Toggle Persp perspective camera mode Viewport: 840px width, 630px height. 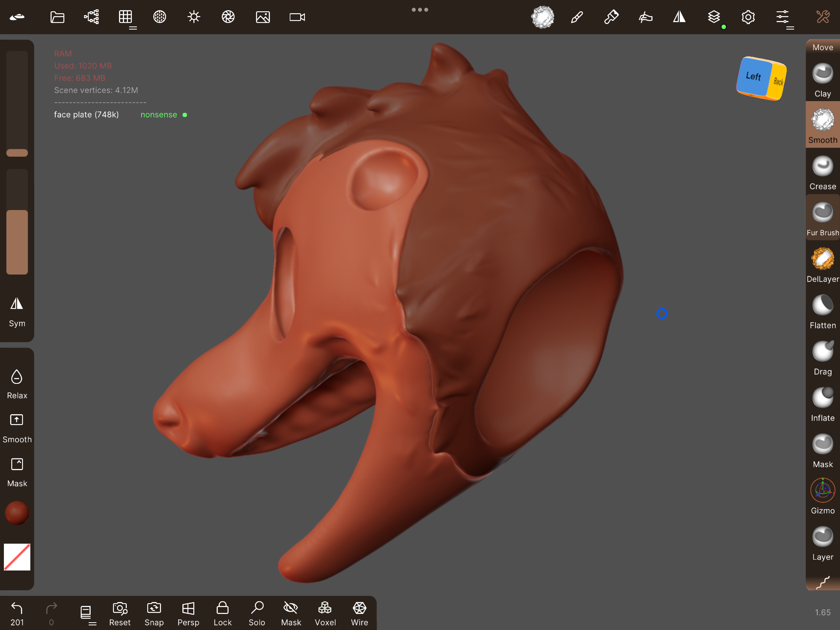188,614
